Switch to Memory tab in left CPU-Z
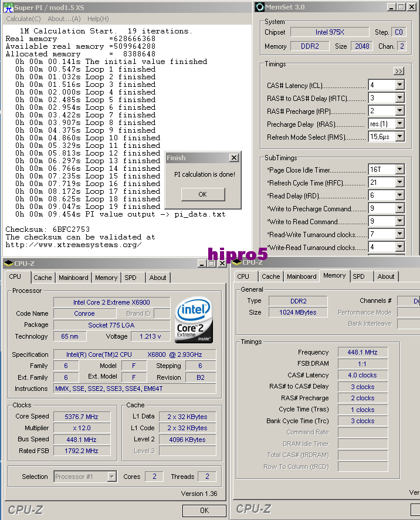 106,278
